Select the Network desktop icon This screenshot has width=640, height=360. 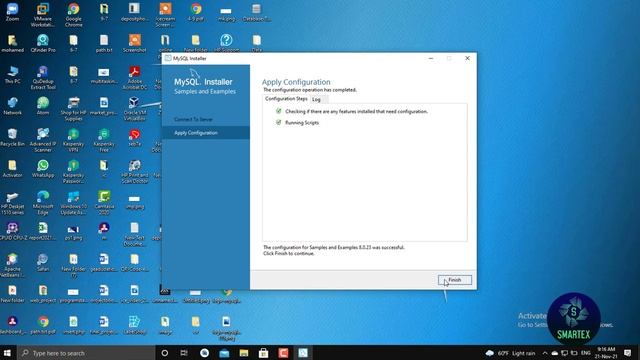[x=12, y=106]
